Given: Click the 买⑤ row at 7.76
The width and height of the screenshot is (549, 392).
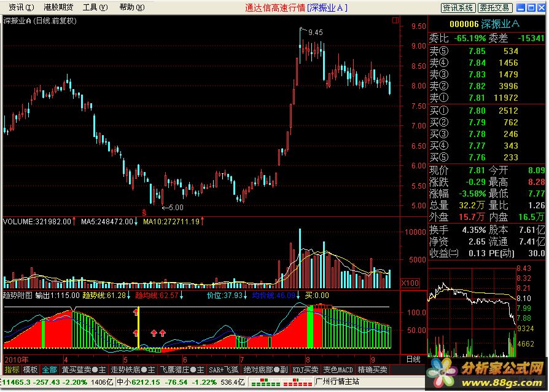Looking at the screenshot, I should click(x=487, y=157).
